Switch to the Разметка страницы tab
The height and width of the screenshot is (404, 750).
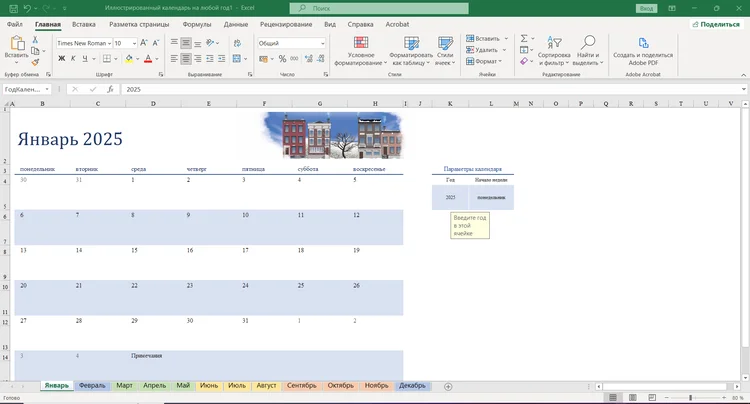(139, 24)
